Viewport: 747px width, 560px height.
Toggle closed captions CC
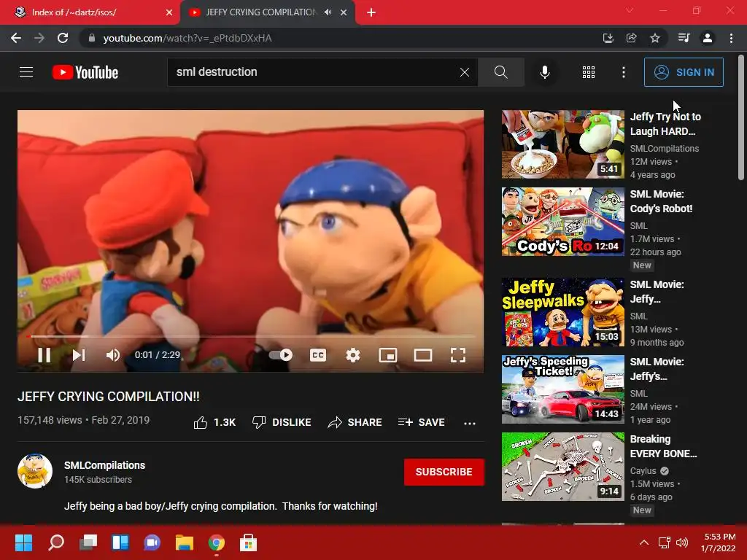click(x=318, y=355)
